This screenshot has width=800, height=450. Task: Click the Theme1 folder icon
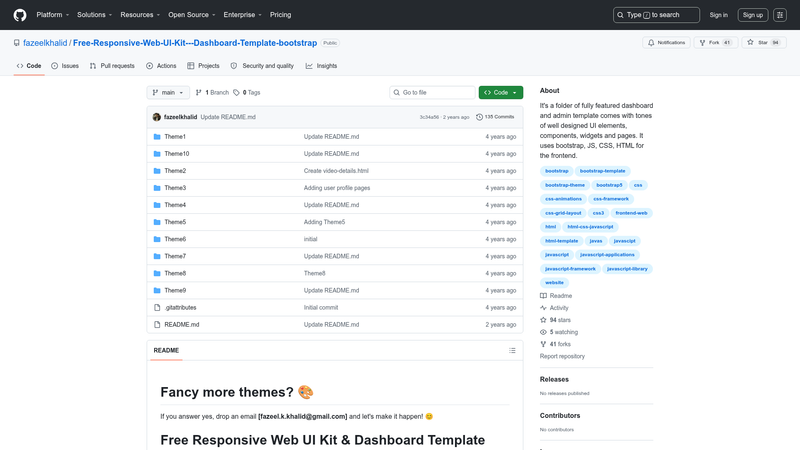click(157, 137)
